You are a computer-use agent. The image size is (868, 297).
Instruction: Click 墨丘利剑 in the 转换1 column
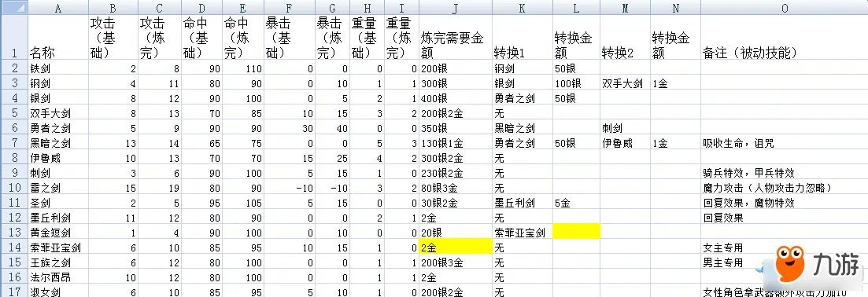pos(522,203)
